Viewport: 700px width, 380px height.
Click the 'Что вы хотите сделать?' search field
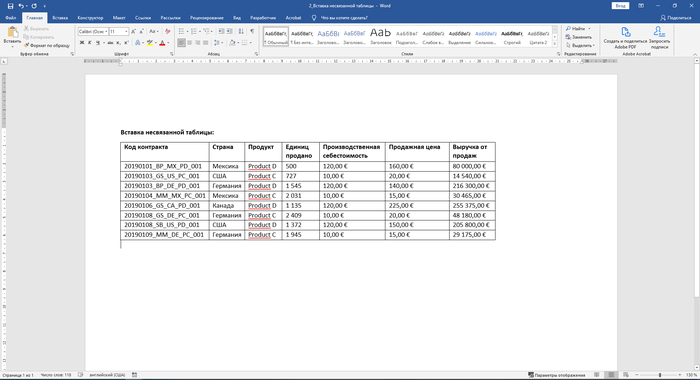pyautogui.click(x=344, y=18)
